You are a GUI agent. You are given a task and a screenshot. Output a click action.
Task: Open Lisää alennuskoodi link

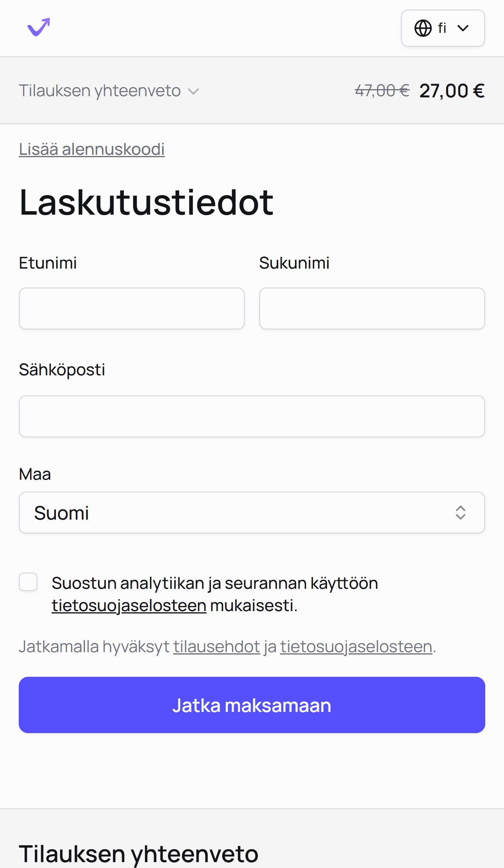tap(91, 149)
